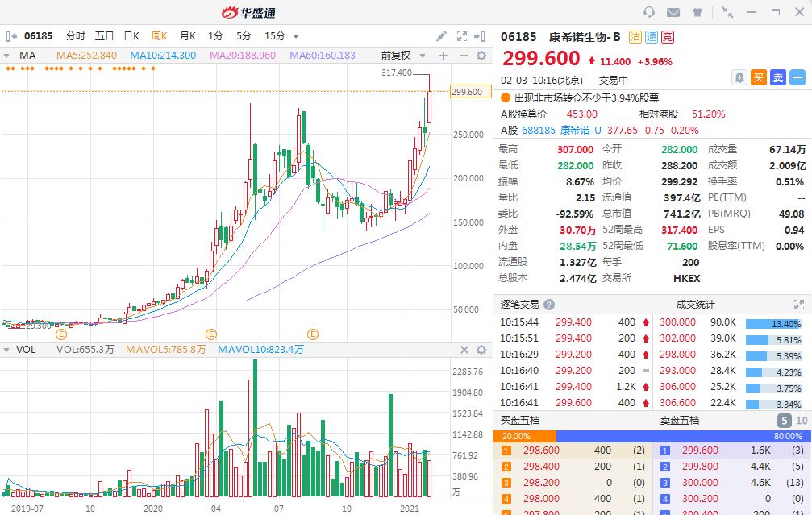Click tick trade row at 10:16:29
The image size is (812, 515).
click(x=573, y=355)
